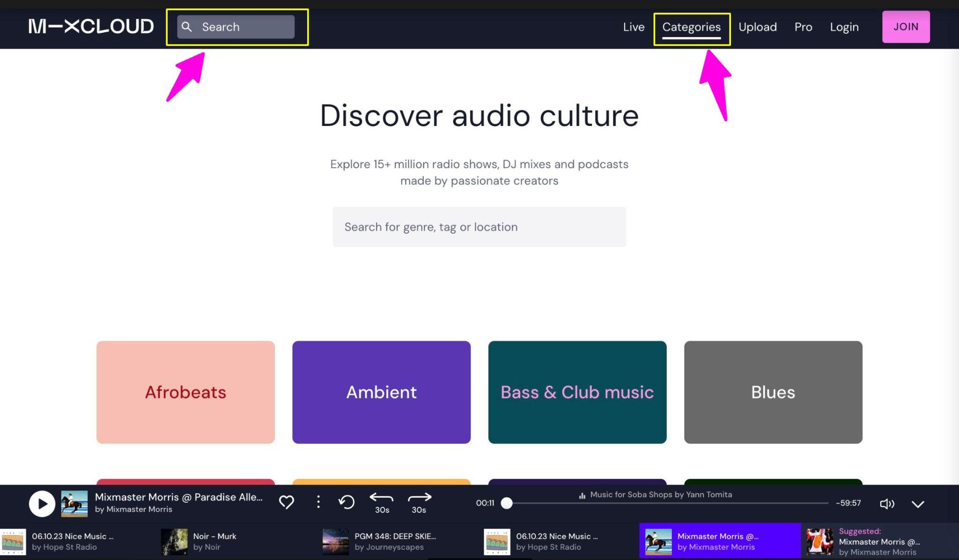Viewport: 959px width, 560px height.
Task: Select 'PGM 348: DEEP SKIE...' queue item
Action: pos(403,541)
